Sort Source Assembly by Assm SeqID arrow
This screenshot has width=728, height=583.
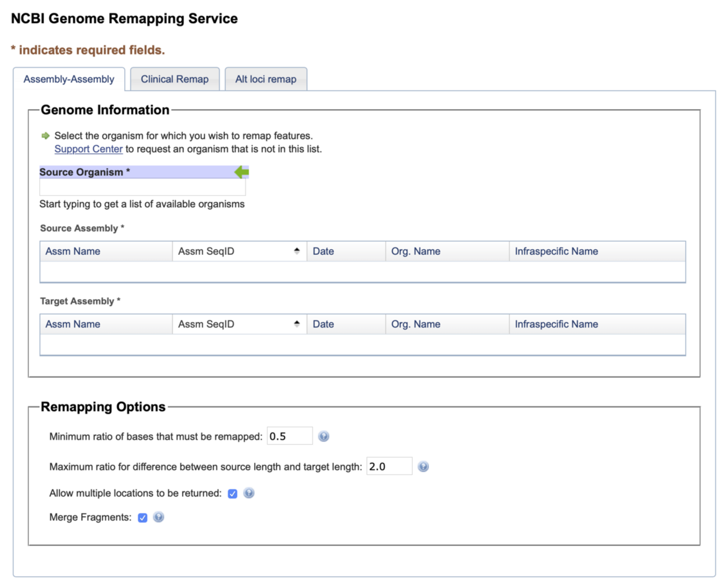point(297,251)
